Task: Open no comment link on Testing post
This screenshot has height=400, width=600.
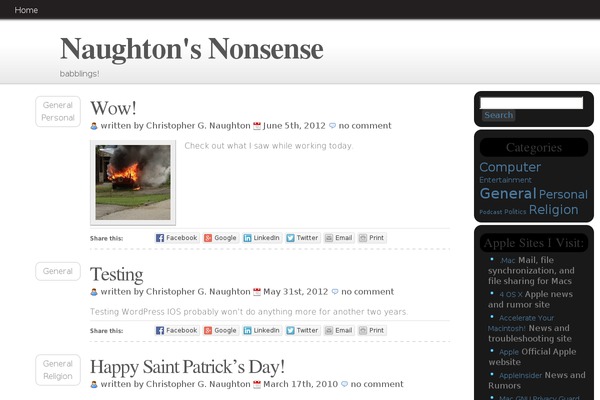Action: coord(367,292)
